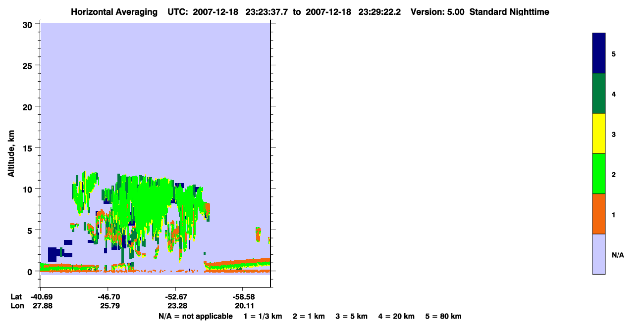Click the latitude value -40.69
This screenshot has height=330, width=644.
tap(42, 297)
